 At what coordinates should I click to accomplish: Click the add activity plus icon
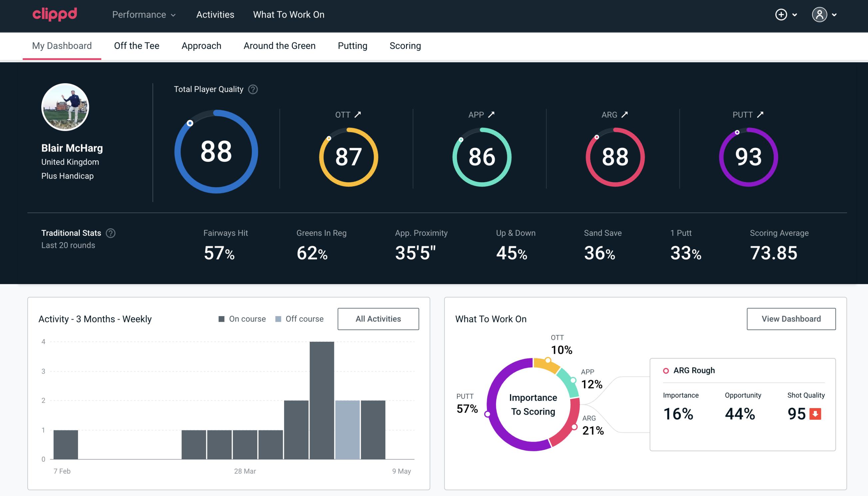click(x=781, y=15)
